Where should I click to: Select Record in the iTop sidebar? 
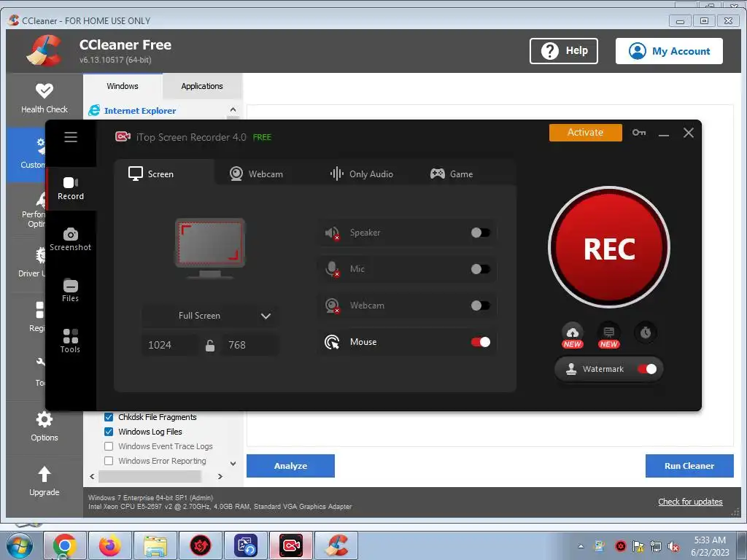click(71, 189)
